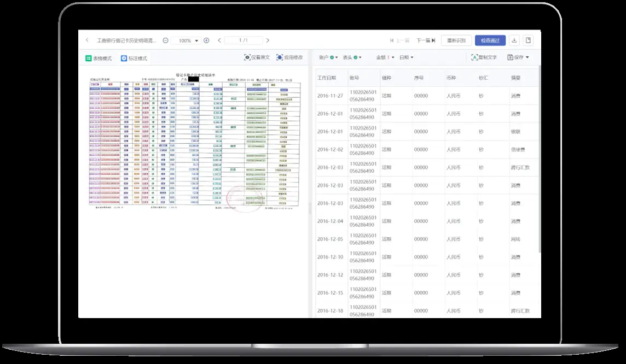
Task: Go back using the top-left arrow
Action: click(x=87, y=40)
